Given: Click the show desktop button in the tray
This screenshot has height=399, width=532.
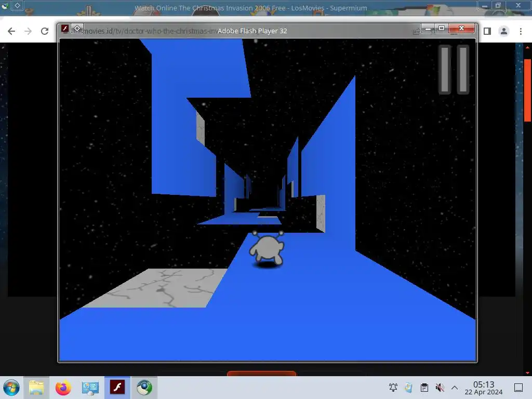Looking at the screenshot, I should (518, 388).
